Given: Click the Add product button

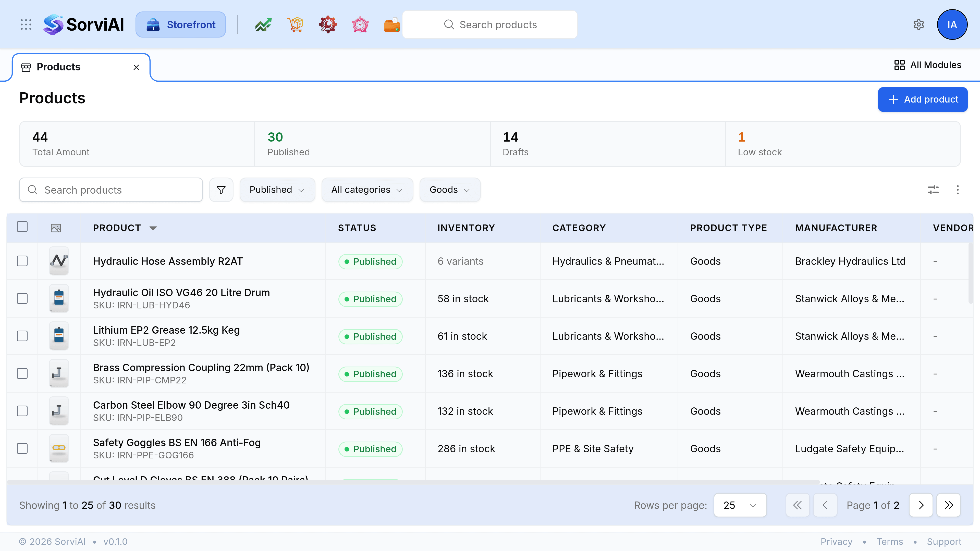Looking at the screenshot, I should coord(923,100).
